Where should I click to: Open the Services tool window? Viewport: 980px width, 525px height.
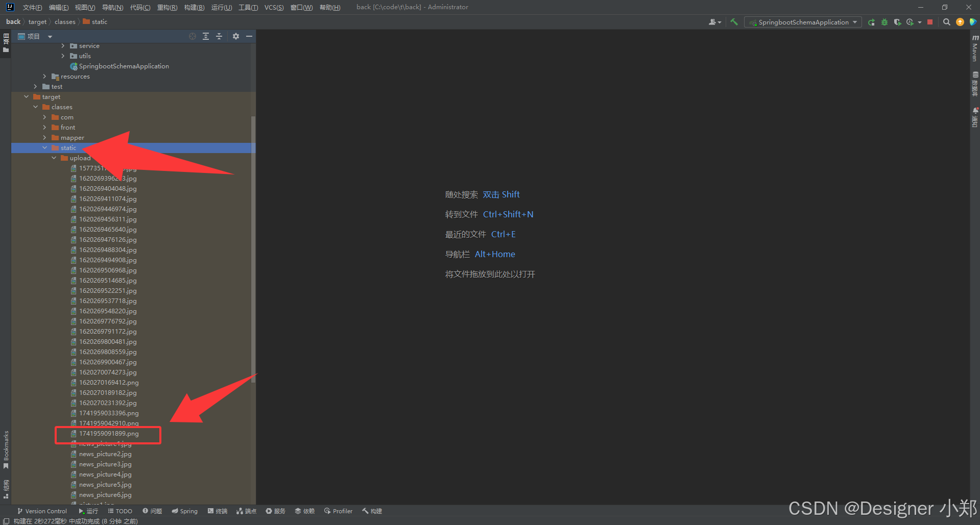pos(275,511)
